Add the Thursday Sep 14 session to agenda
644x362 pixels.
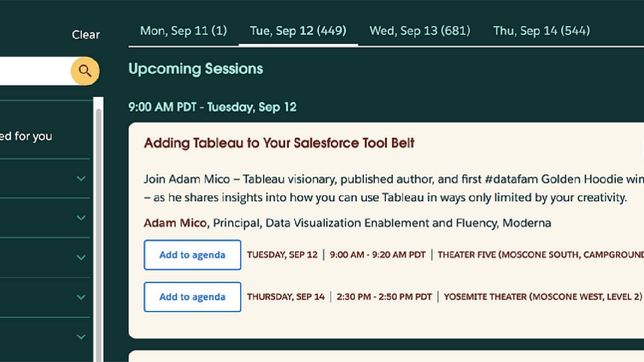(x=192, y=297)
